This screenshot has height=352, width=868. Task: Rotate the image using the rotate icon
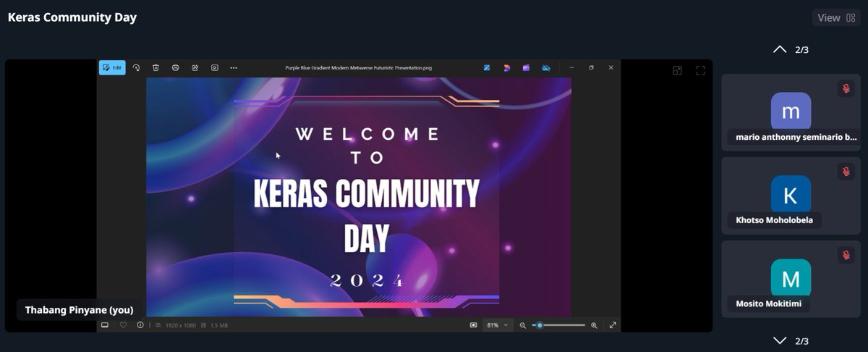coord(136,67)
